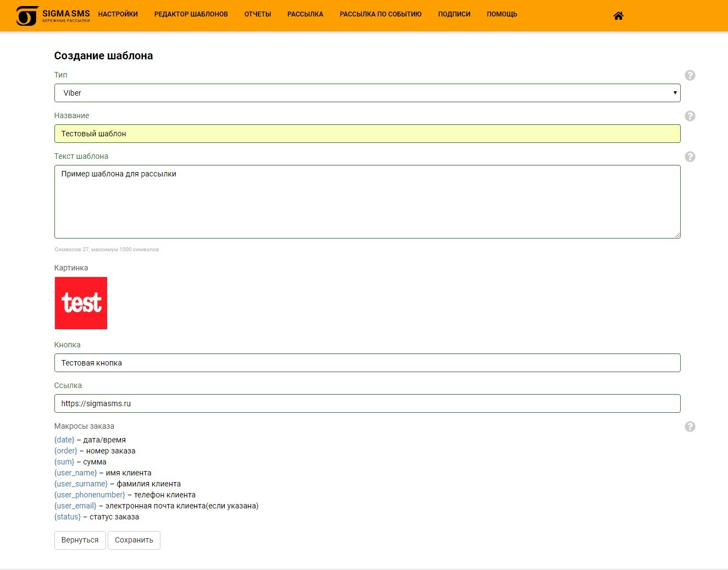728x570 pixels.
Task: Open Рассылка по событию menu
Action: coord(380,14)
